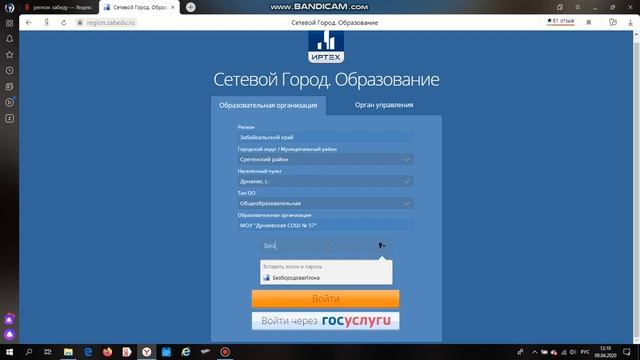Click the purple Alice voice button at the sidebar bottom
The height and width of the screenshot is (360, 640).
tap(9, 335)
